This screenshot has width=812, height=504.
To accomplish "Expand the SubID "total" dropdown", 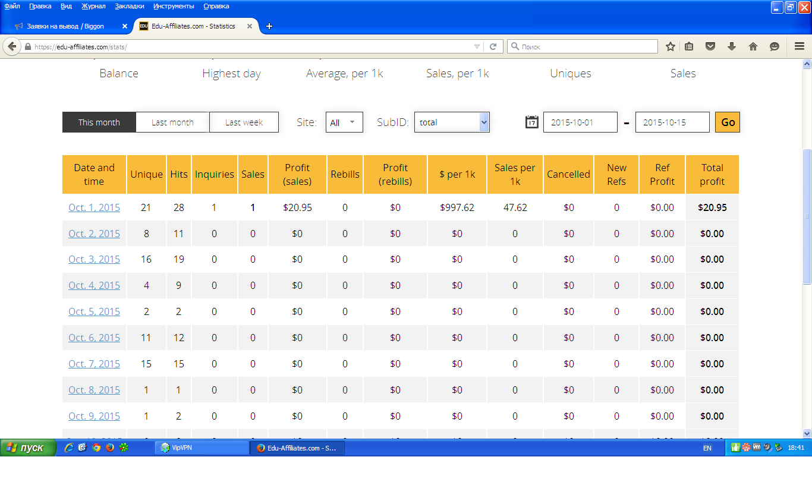I will click(452, 122).
